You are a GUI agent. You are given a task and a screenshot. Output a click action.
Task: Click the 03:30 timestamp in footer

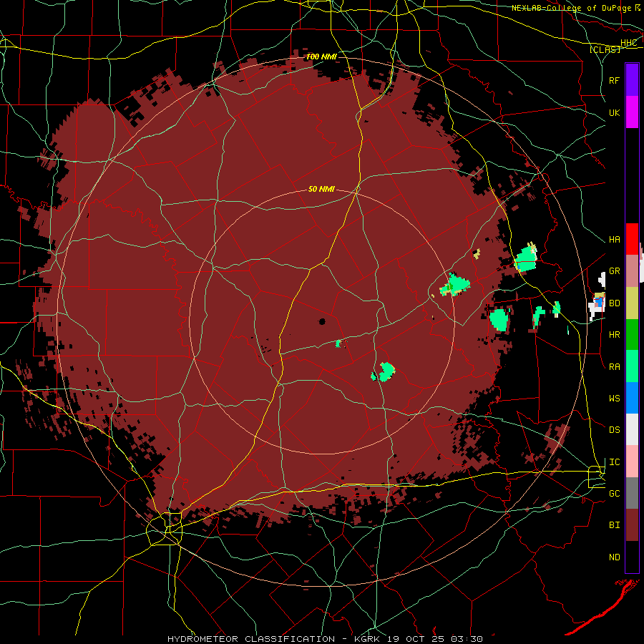tap(469, 639)
